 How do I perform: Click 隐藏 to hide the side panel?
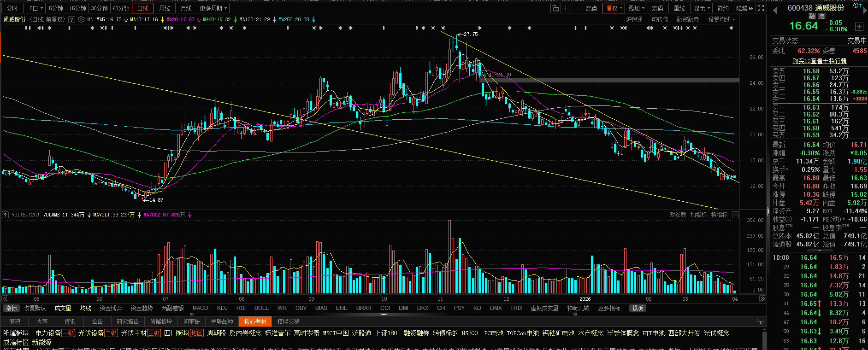744,8
